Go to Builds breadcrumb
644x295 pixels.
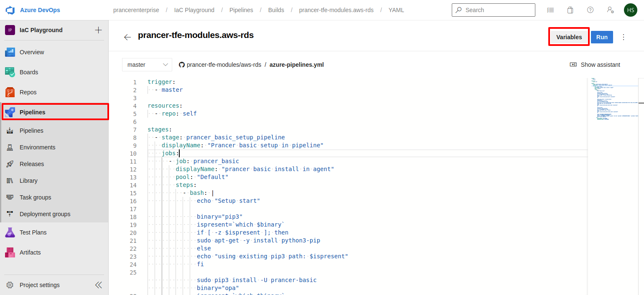pos(276,10)
